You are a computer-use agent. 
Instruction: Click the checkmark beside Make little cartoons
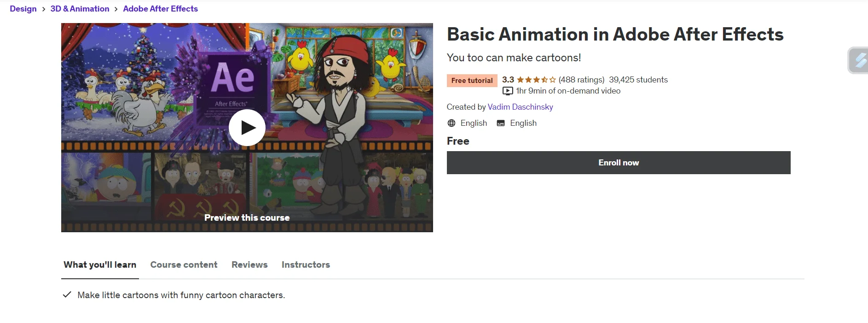pos(67,294)
